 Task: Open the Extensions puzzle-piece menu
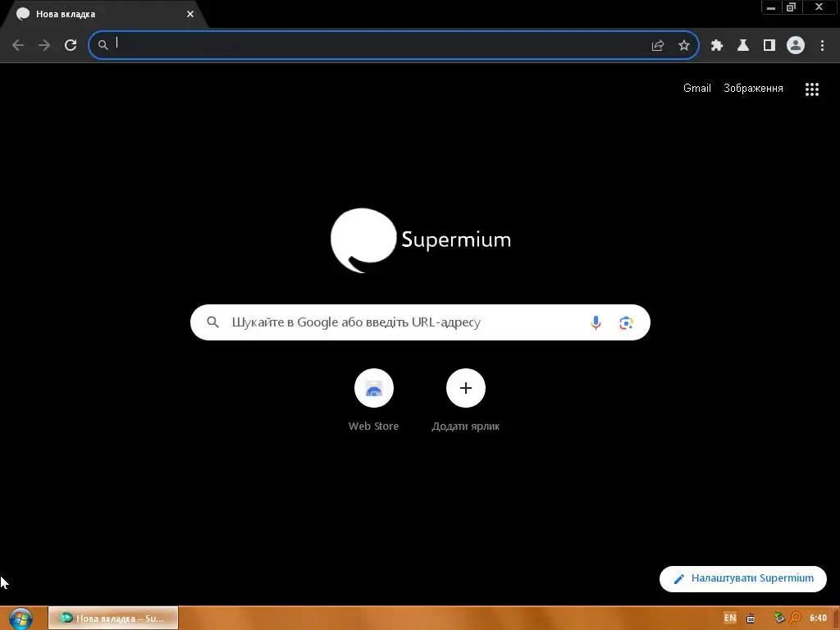[717, 46]
